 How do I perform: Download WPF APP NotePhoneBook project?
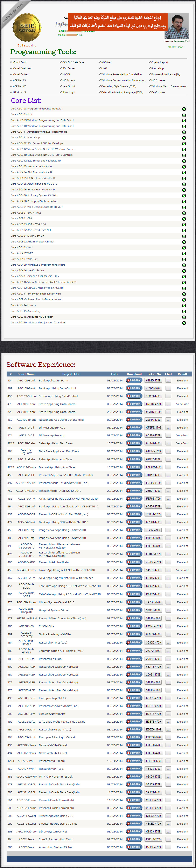pyautogui.click(x=134, y=777)
